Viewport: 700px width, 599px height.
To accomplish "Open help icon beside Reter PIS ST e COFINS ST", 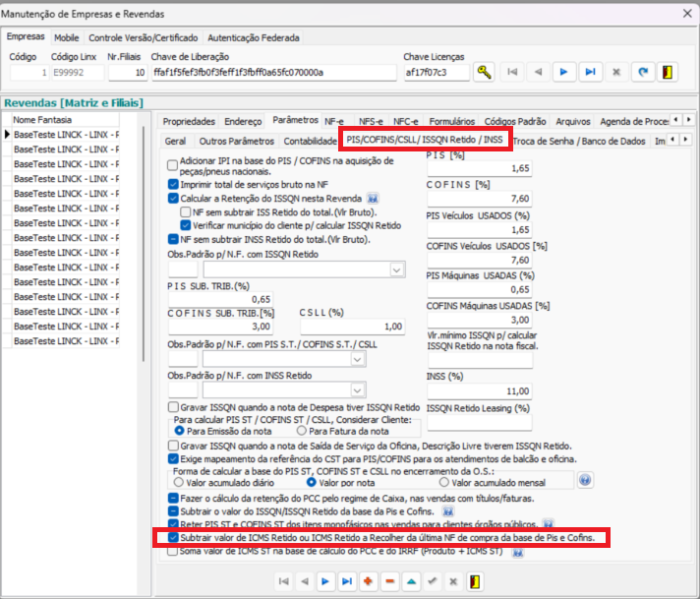I will pos(548,523).
